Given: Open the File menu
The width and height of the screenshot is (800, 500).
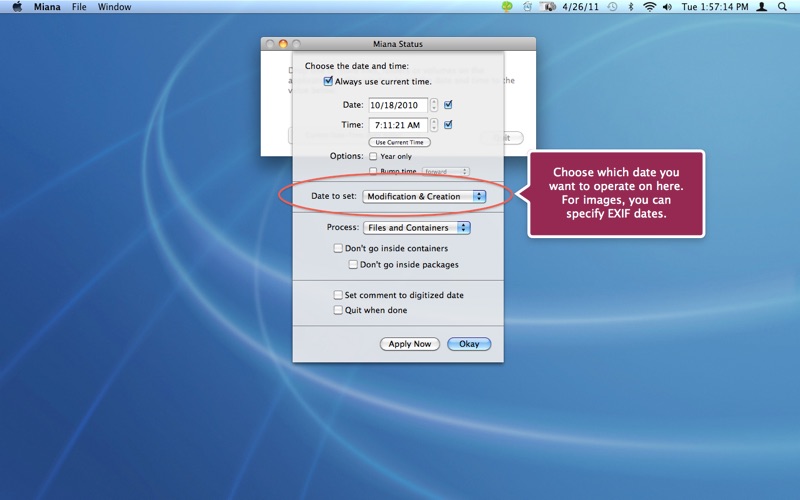Looking at the screenshot, I should (79, 7).
